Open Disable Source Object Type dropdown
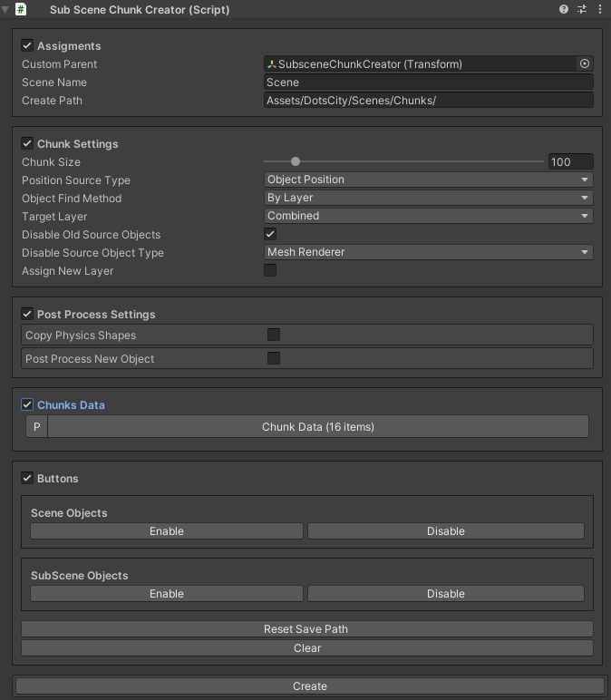611x700 pixels. pyautogui.click(x=429, y=252)
